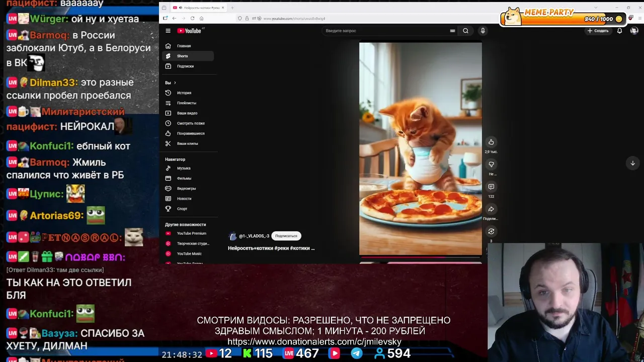Open the account avatar menu
644x362 pixels.
tap(634, 31)
